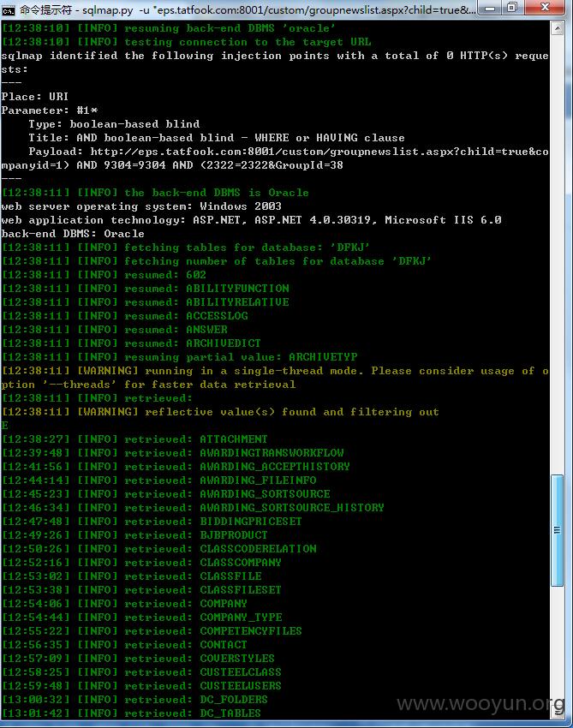The width and height of the screenshot is (573, 728).
Task: Click the 'retrieved: CLASSFILESET' line
Action: [141, 589]
